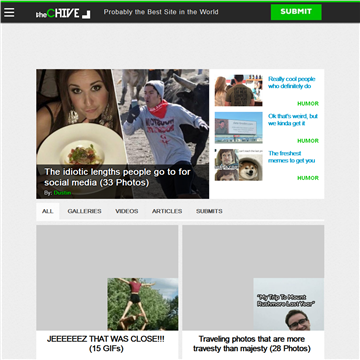
Task: Click the Mount Rushmore trip image
Action: [x=289, y=304]
